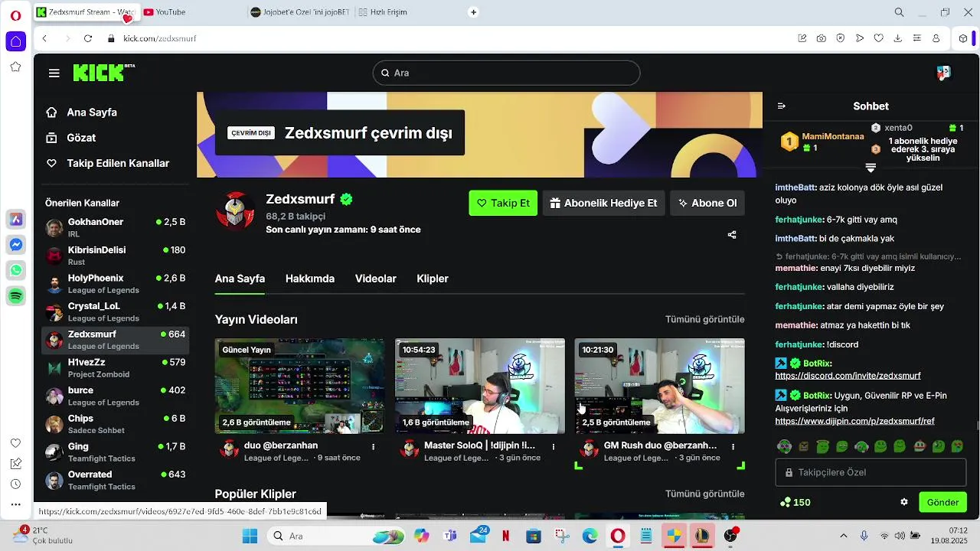Open Gözat in sidebar
980x551 pixels.
pyautogui.click(x=70, y=138)
